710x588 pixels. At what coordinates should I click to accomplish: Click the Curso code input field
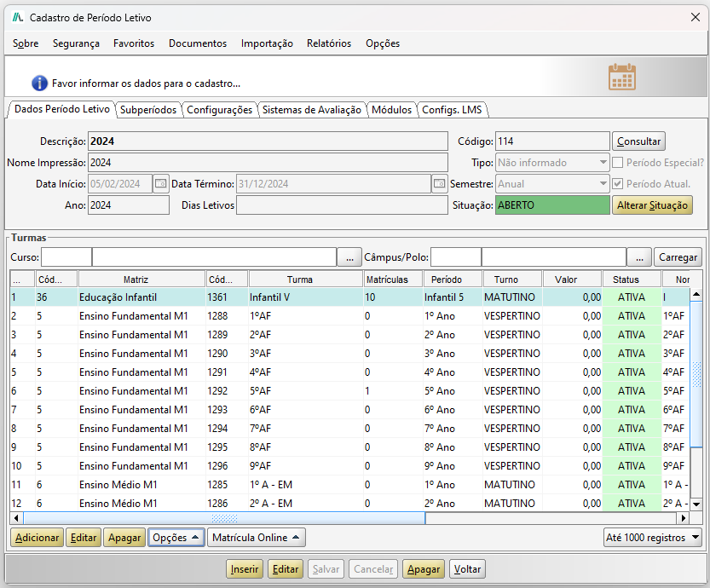pyautogui.click(x=66, y=257)
